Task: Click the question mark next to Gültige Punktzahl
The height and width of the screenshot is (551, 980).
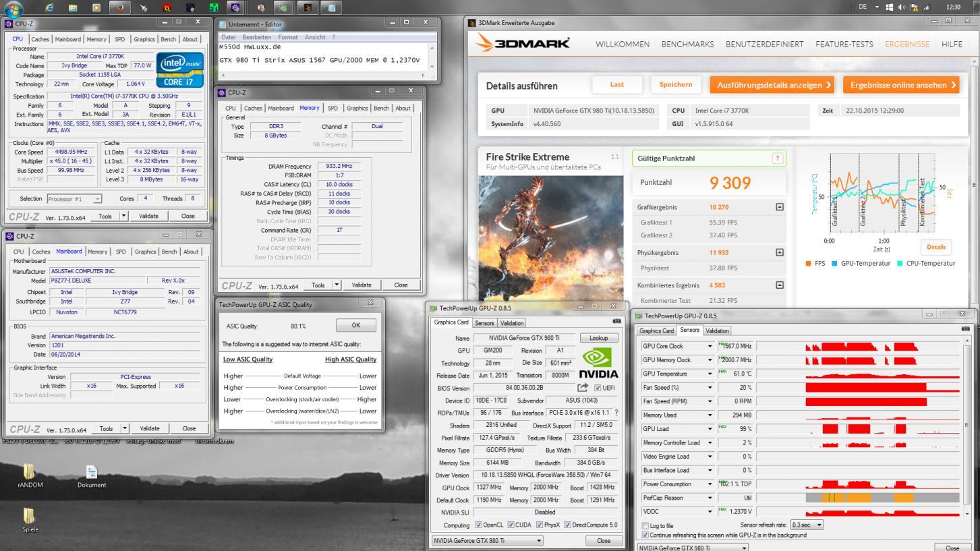Action: (x=779, y=158)
